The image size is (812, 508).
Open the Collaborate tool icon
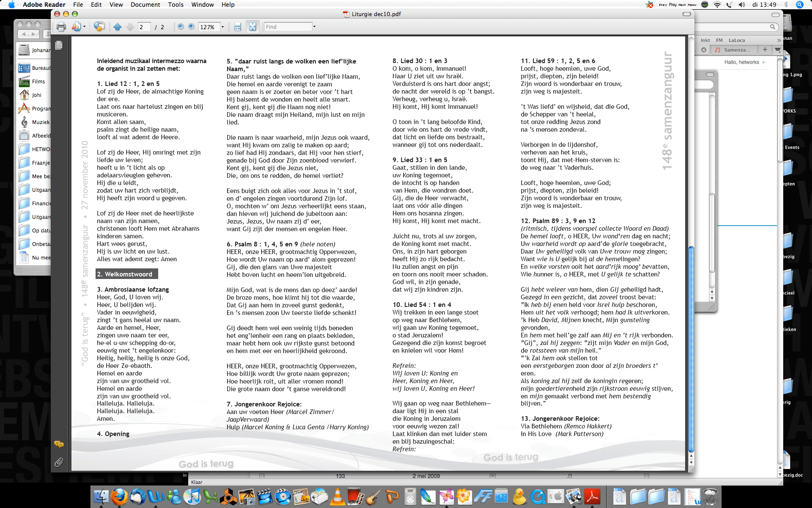coord(76,27)
